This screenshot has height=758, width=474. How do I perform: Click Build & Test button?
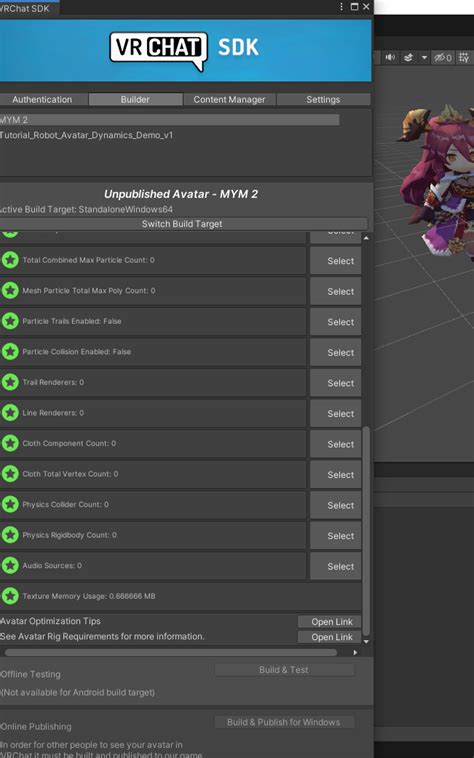[284, 670]
